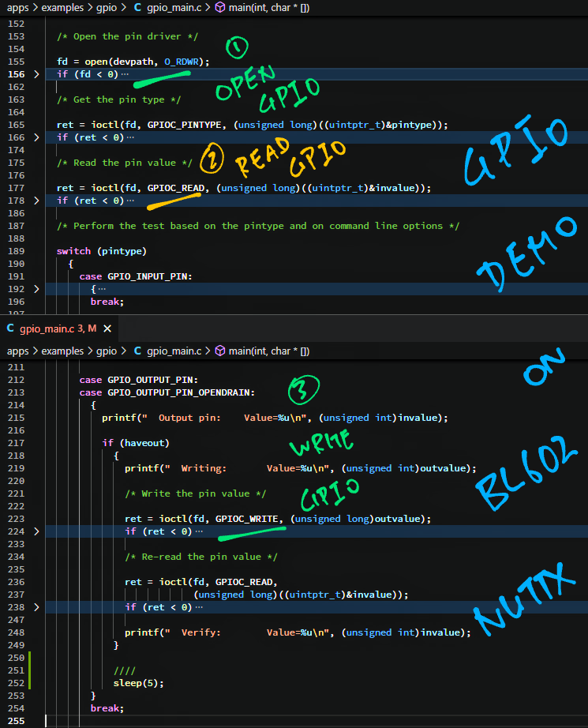Click the main function cube icon in the upper breadcrumb
Screen dimensions: 588x728
click(x=221, y=9)
